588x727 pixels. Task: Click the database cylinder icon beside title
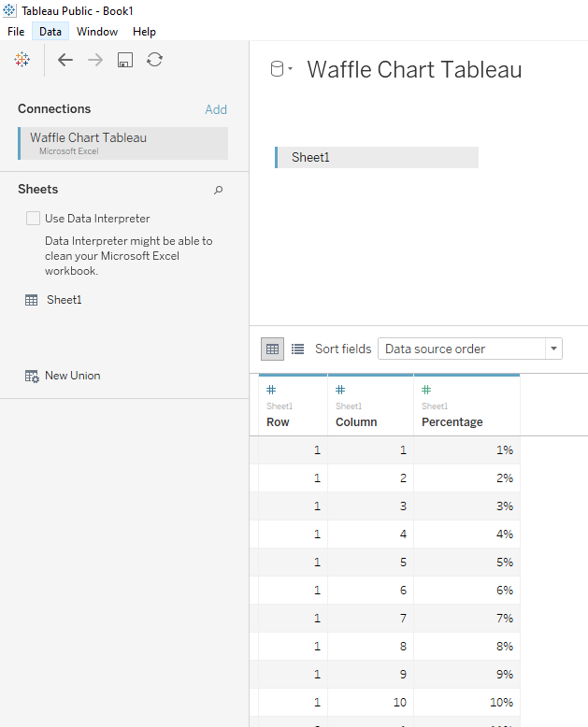click(277, 69)
